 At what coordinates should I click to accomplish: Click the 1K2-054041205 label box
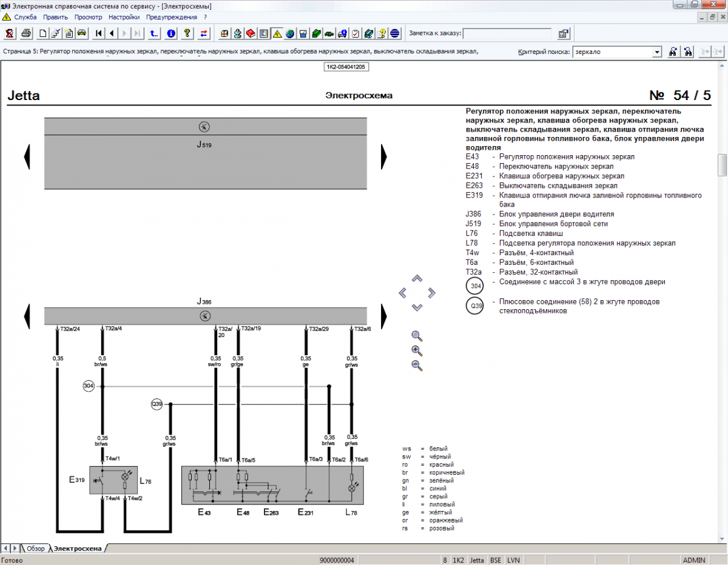tap(346, 67)
